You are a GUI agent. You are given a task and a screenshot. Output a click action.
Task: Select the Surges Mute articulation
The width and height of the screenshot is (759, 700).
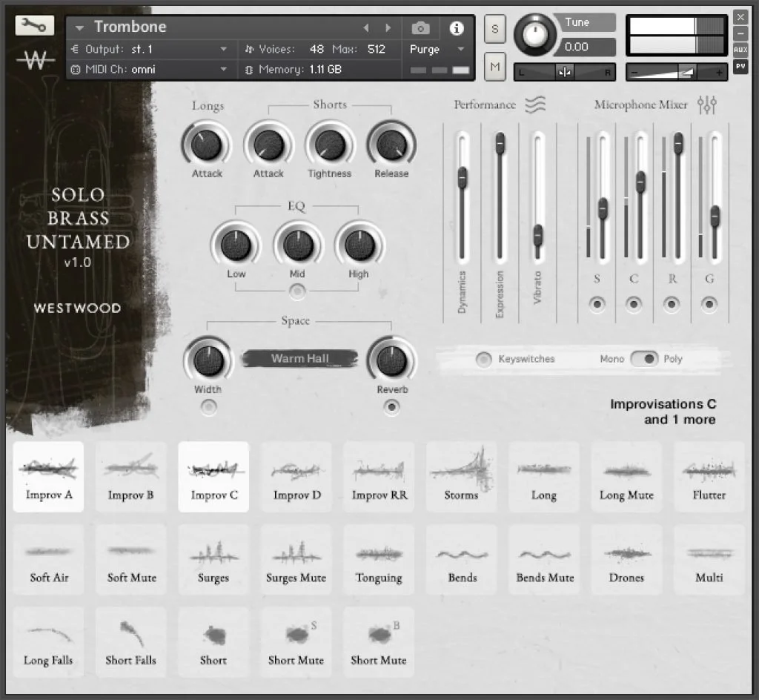(x=296, y=560)
